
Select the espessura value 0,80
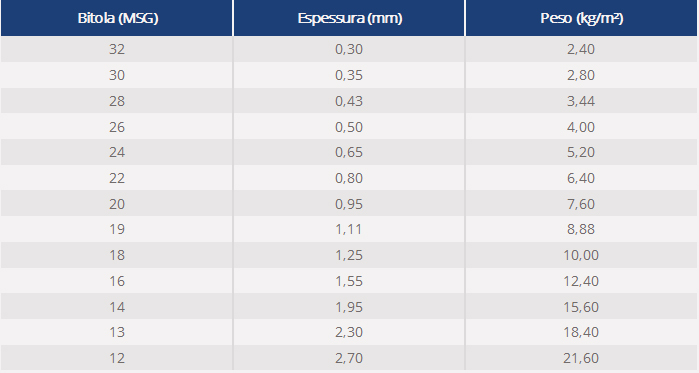(x=349, y=178)
